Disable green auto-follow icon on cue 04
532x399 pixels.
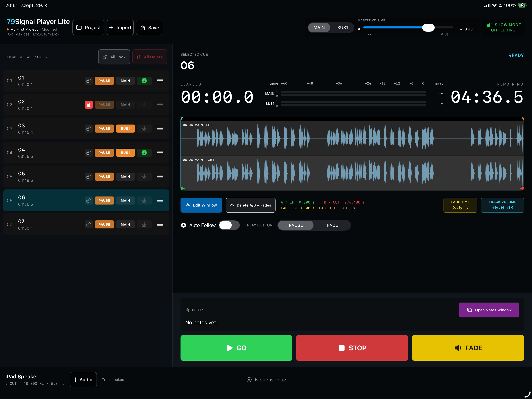click(144, 153)
